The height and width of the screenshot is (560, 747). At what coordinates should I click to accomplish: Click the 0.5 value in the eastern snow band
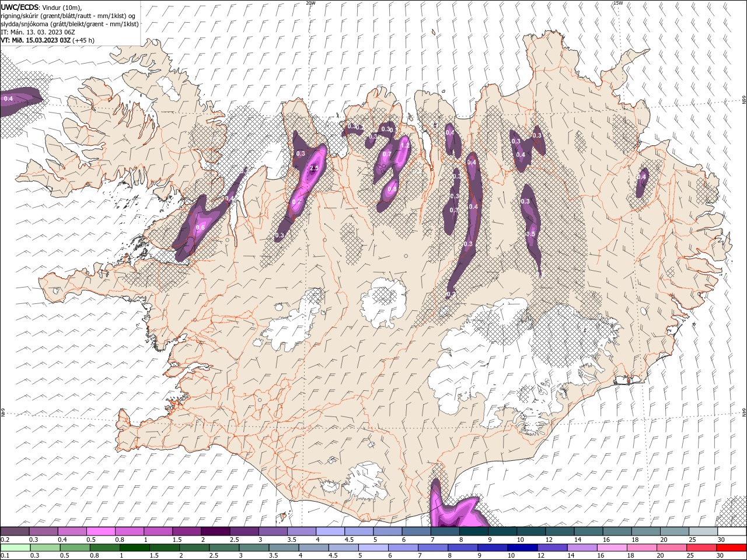click(x=530, y=234)
